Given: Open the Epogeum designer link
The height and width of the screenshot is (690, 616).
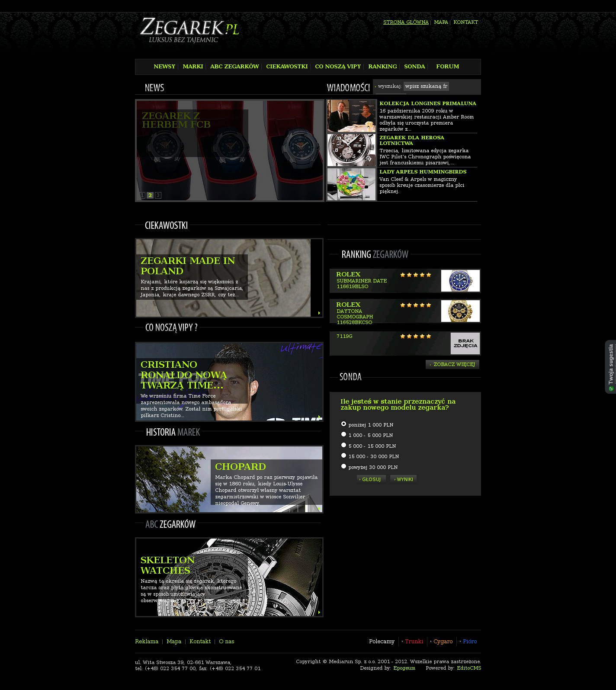Looking at the screenshot, I should [x=404, y=668].
